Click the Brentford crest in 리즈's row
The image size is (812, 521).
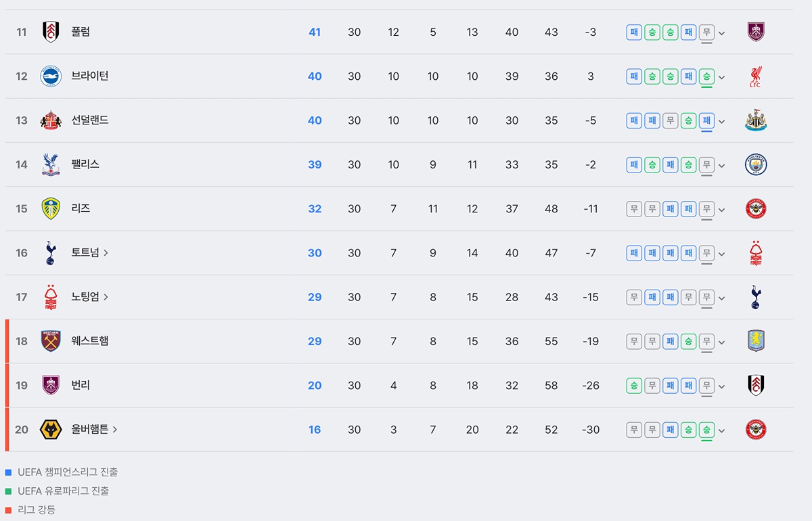[x=756, y=208]
